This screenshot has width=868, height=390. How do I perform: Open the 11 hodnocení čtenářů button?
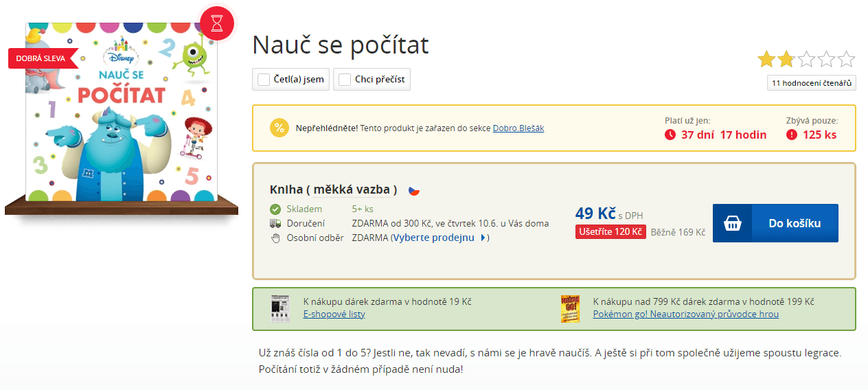(x=812, y=83)
